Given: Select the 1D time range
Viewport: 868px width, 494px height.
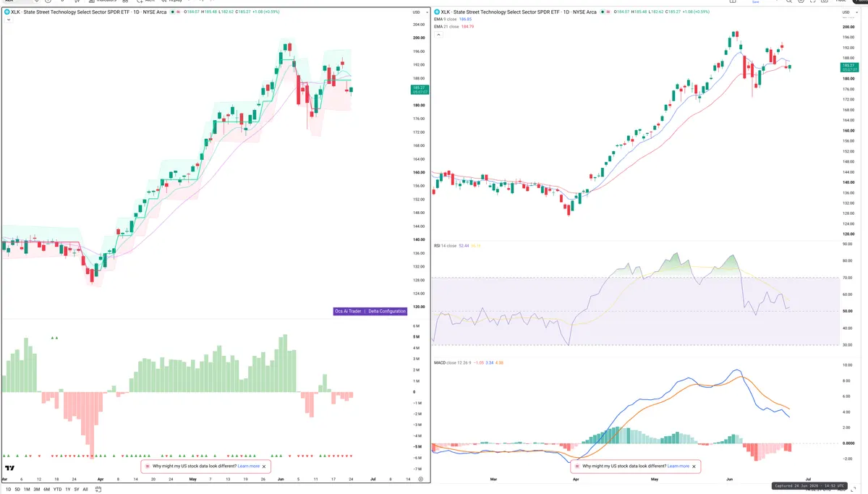Looking at the screenshot, I should tap(8, 490).
